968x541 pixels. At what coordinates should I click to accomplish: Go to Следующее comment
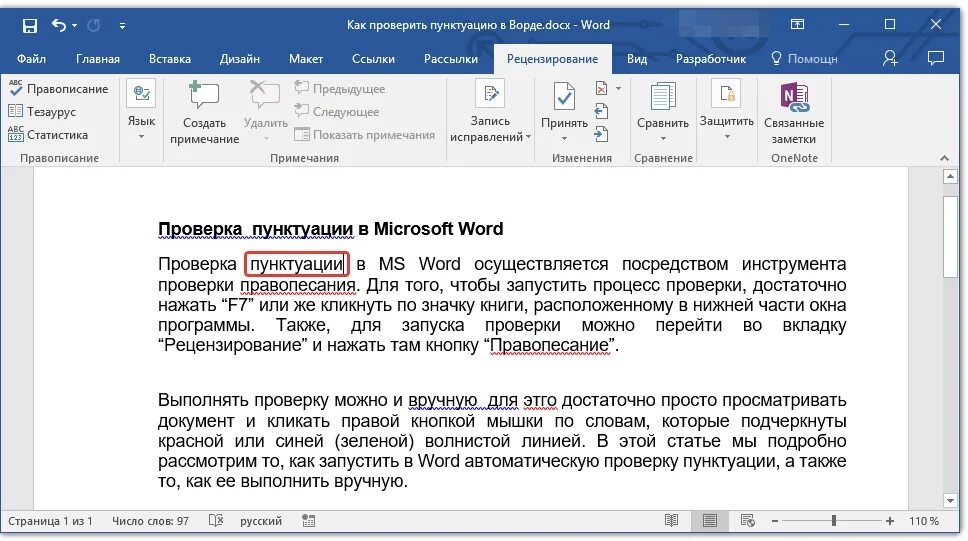[336, 111]
